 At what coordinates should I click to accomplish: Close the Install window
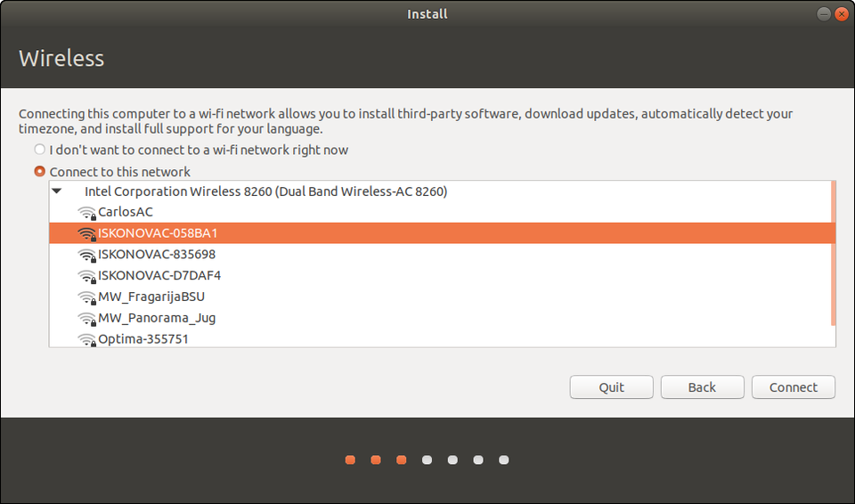tap(842, 13)
